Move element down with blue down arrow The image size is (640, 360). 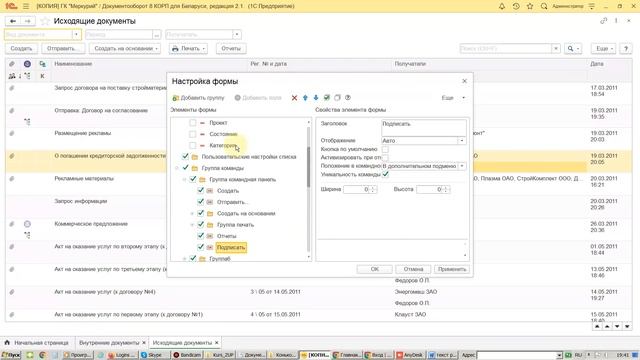(316, 98)
